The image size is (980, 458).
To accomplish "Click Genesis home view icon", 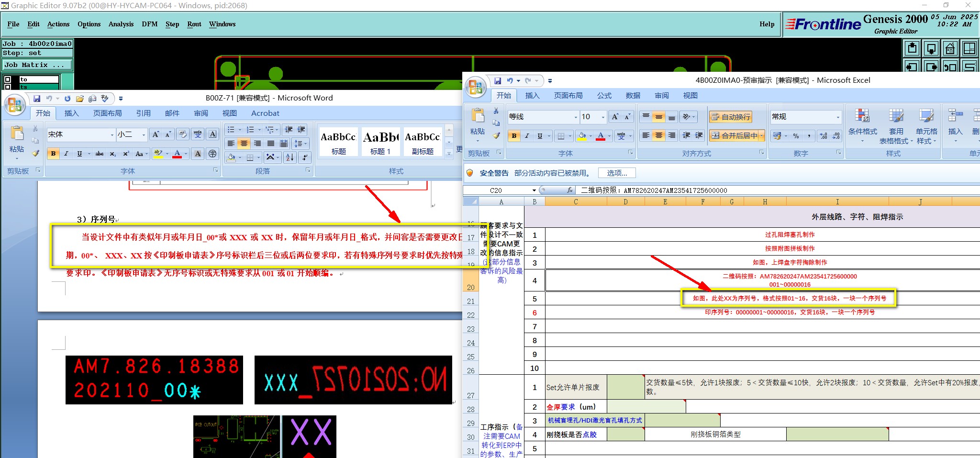I will 950,48.
